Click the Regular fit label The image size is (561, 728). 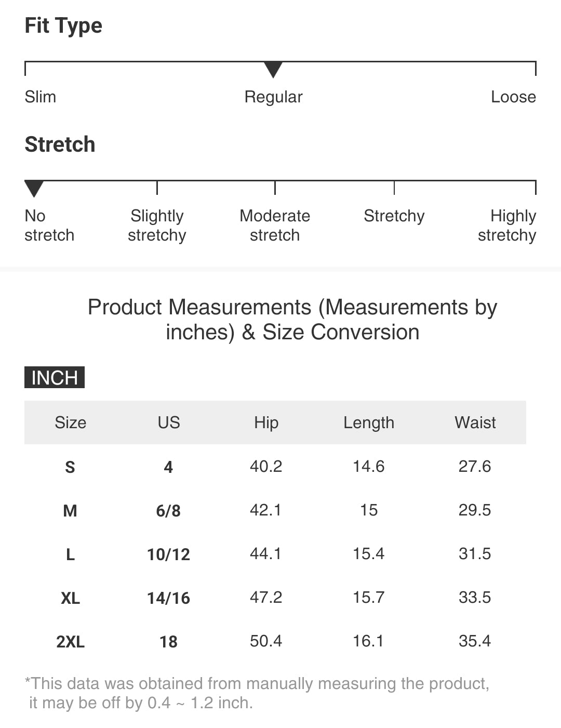[273, 97]
